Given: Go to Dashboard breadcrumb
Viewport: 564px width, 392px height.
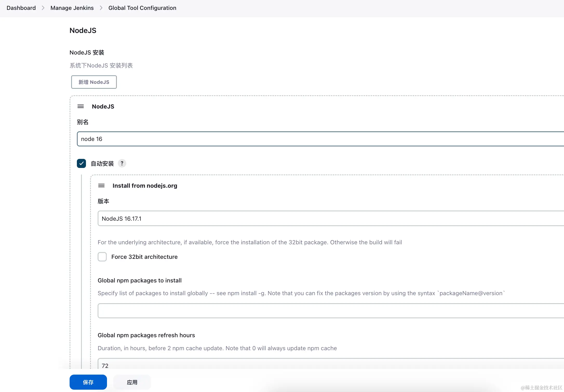Looking at the screenshot, I should (21, 8).
